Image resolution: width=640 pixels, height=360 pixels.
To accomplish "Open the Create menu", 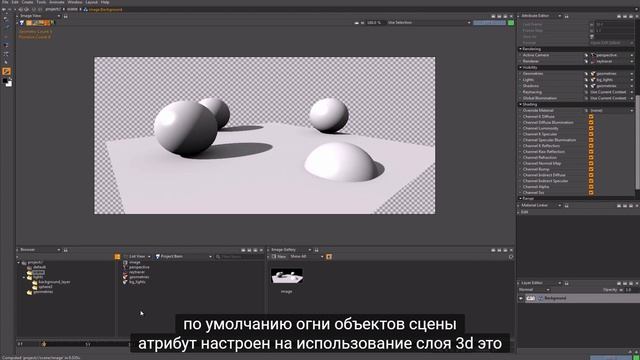I will click(27, 2).
